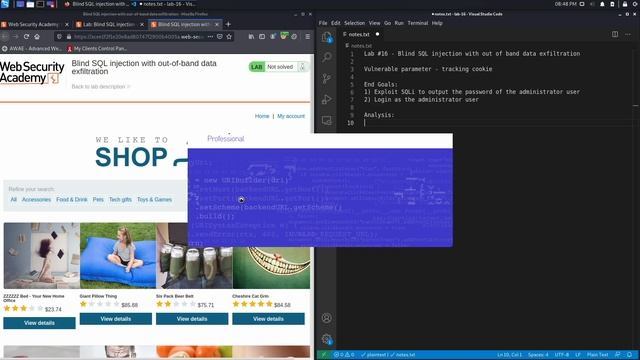The width and height of the screenshot is (640, 360).
Task: Go back in Firefox history
Action: [5, 36]
